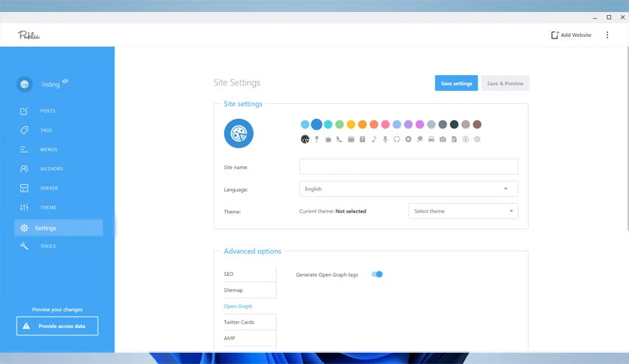Click the Save & Preview button

505,83
